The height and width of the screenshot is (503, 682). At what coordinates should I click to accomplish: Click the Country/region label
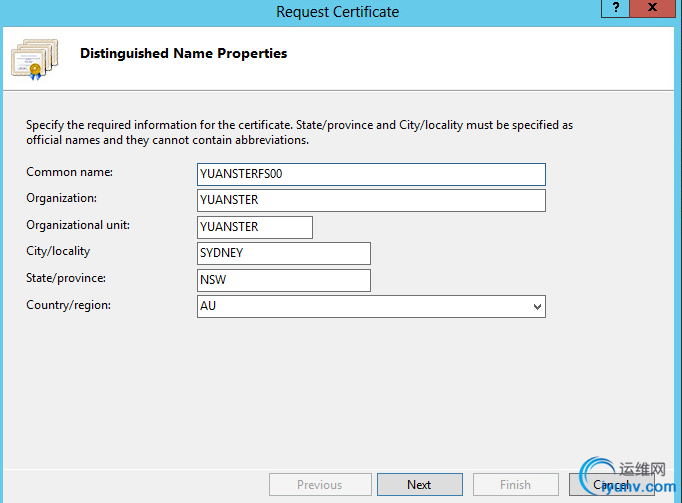68,304
